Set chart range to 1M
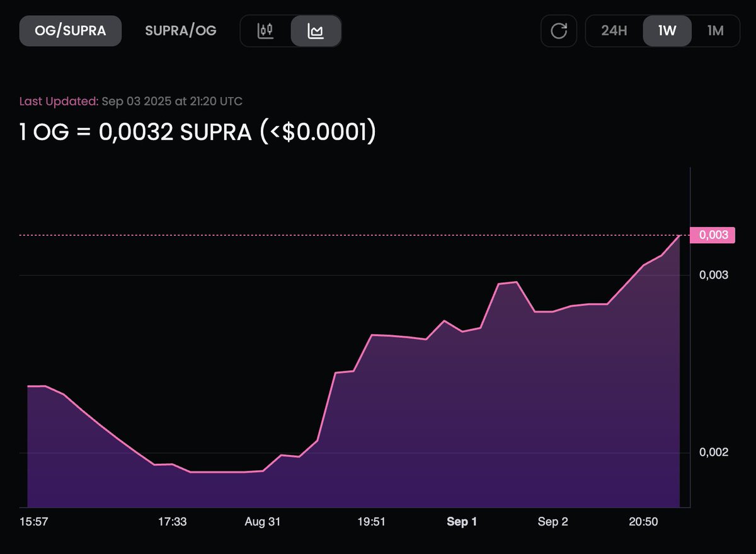This screenshot has height=554, width=756. click(715, 31)
